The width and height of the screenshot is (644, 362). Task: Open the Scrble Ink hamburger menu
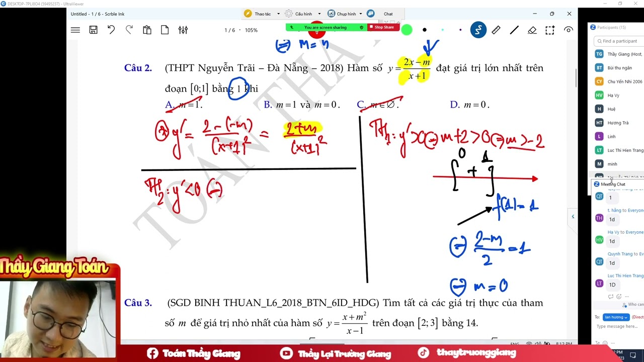[75, 30]
